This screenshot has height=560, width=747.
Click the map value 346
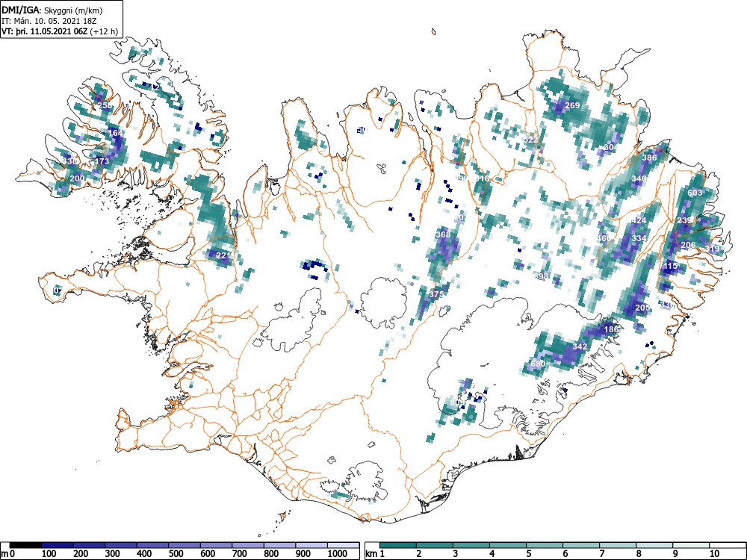coord(639,178)
